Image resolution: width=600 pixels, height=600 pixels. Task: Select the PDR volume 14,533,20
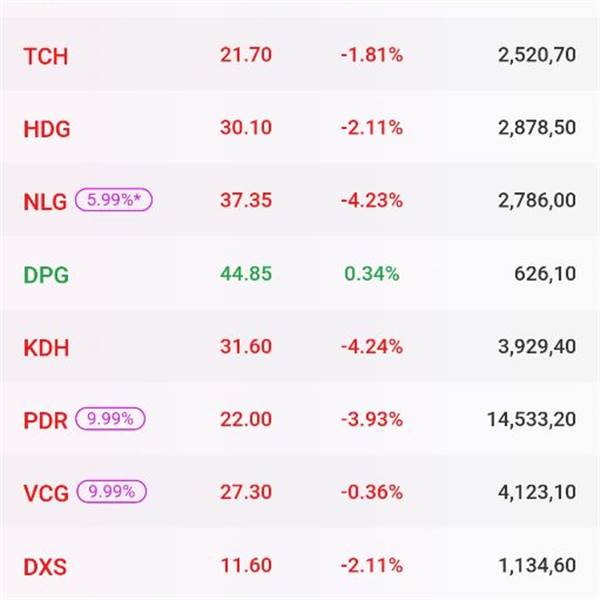(x=531, y=420)
